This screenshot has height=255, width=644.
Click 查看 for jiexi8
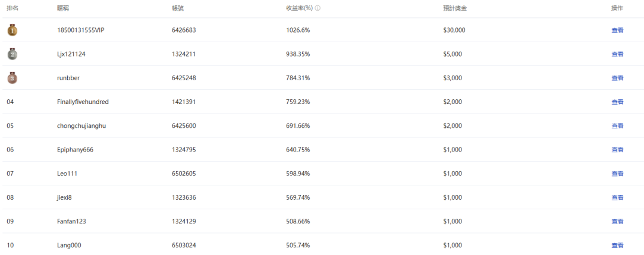(x=617, y=197)
